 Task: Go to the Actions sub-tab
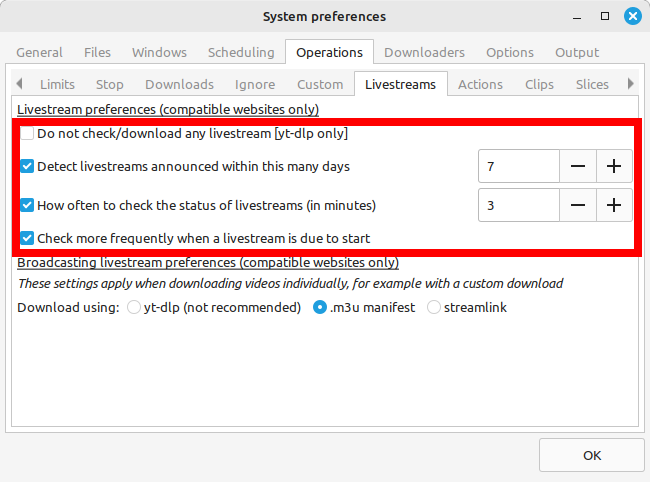[480, 85]
